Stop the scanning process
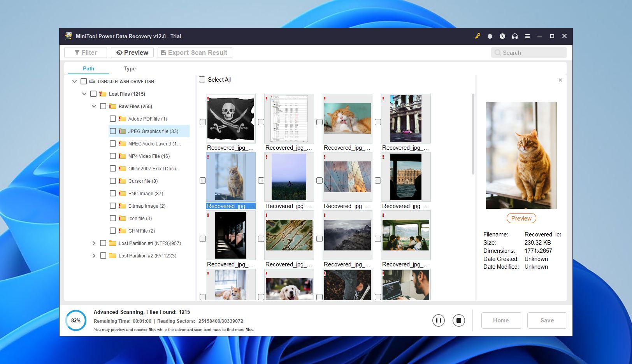Image resolution: width=632 pixels, height=364 pixels. (459, 320)
